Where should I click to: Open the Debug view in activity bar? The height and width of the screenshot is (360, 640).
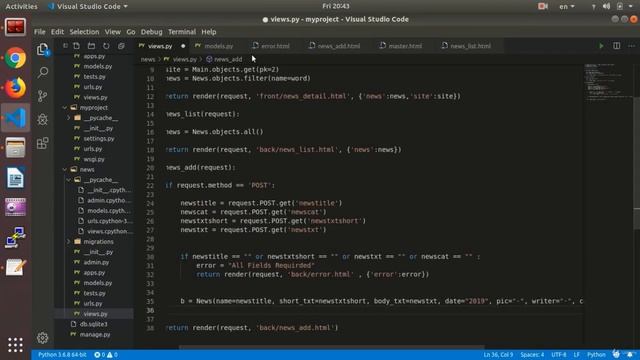42,119
